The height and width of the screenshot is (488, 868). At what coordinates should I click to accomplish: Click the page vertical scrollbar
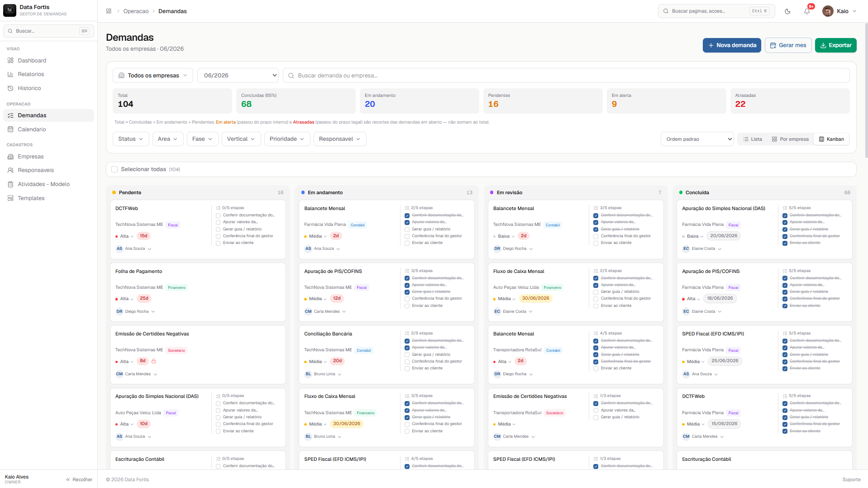coord(866,91)
